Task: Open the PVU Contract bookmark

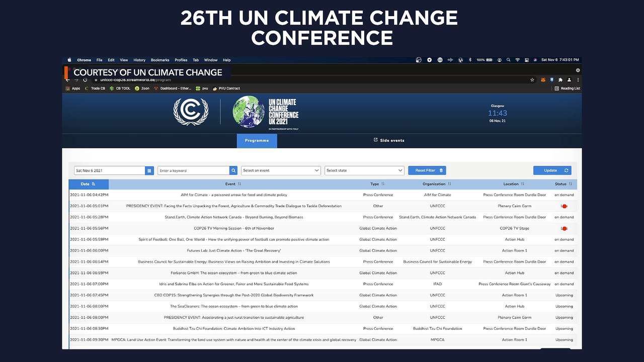Action: click(x=226, y=88)
